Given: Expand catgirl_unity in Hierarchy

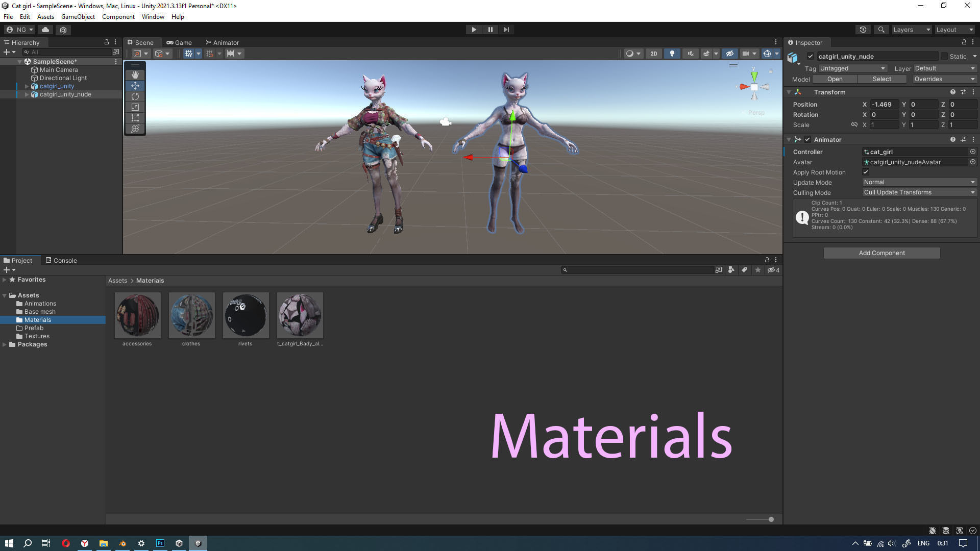Looking at the screenshot, I should (x=27, y=86).
